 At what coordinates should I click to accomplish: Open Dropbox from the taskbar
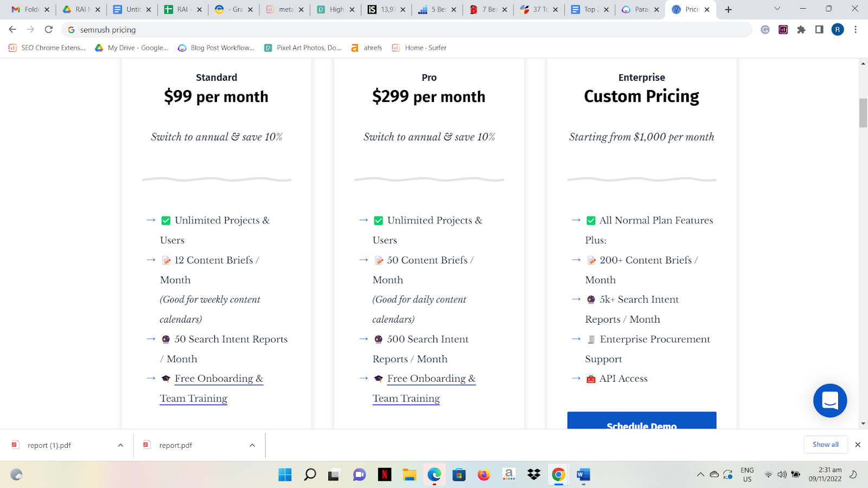(x=534, y=475)
